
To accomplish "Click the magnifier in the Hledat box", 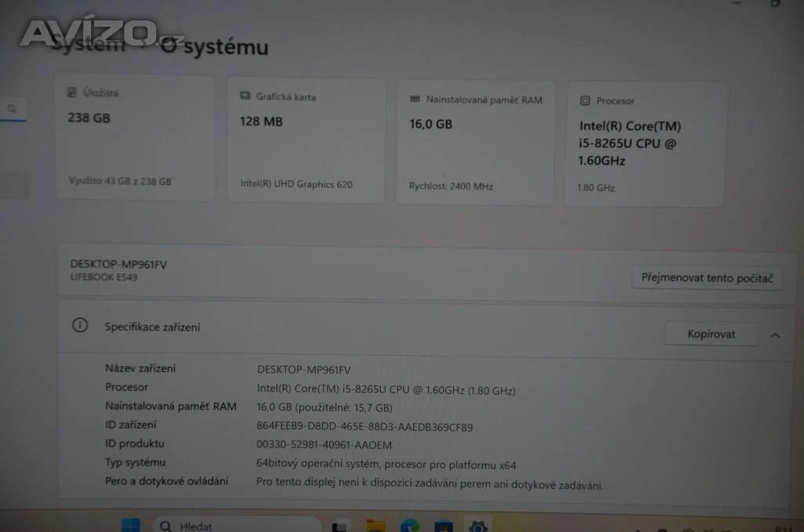I will pos(165,527).
